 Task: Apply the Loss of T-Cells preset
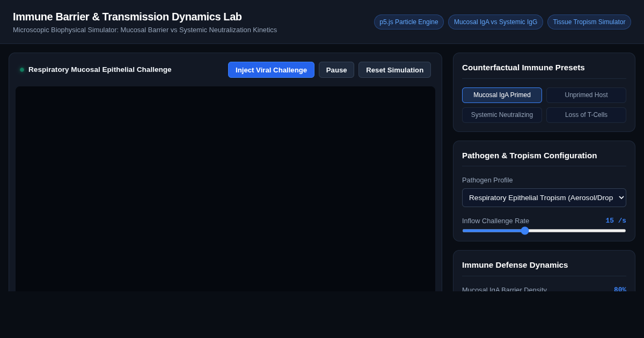coord(586,115)
